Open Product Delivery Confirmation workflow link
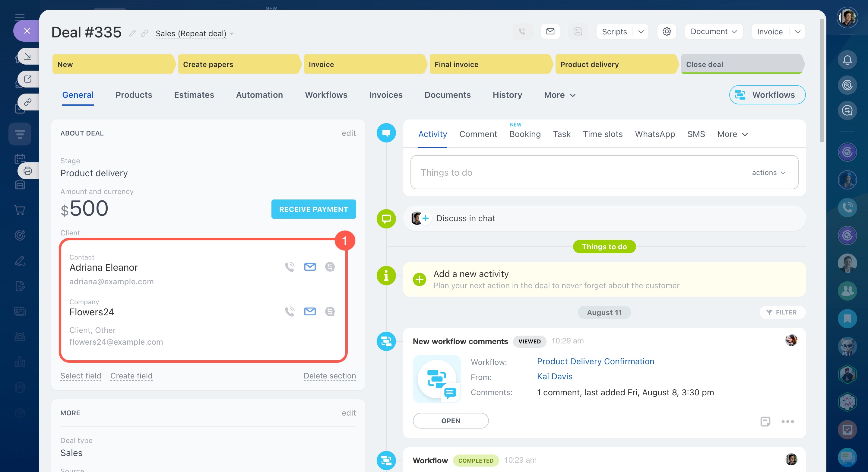 click(x=595, y=362)
